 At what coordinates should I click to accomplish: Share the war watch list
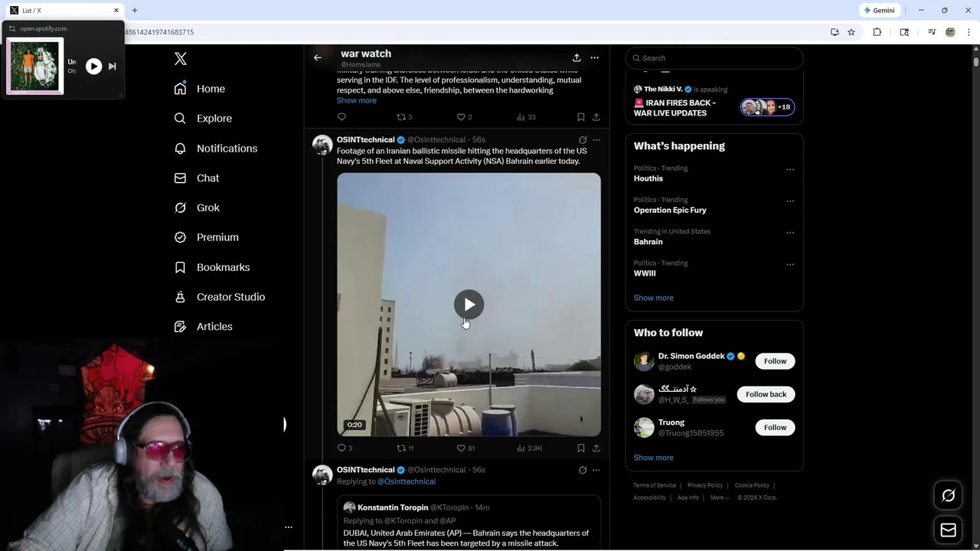[577, 57]
